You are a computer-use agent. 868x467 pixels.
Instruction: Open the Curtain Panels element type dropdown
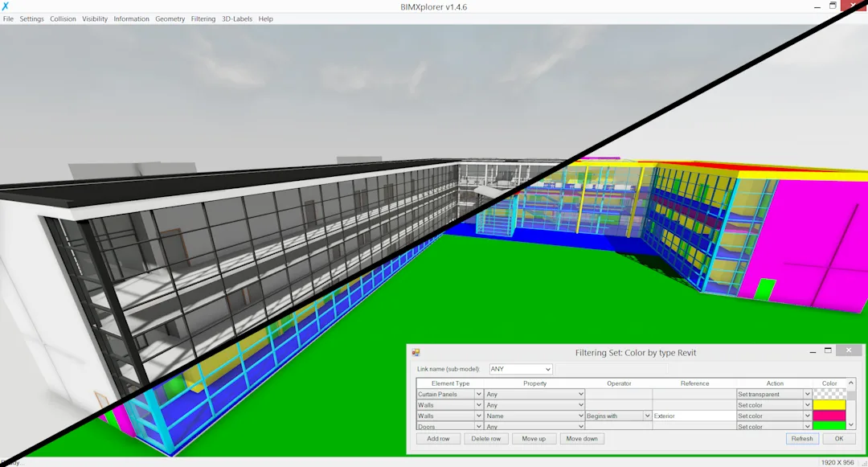(479, 394)
